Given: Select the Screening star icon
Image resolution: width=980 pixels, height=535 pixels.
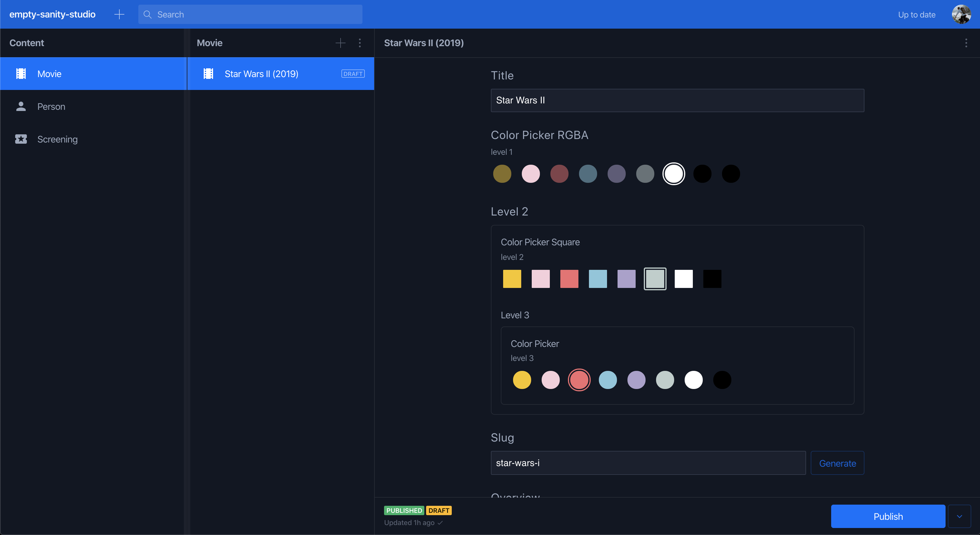Looking at the screenshot, I should pyautogui.click(x=21, y=139).
